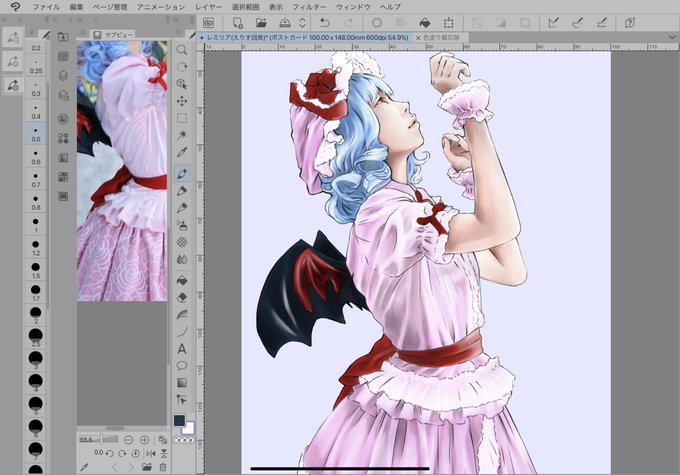
Task: Select the Blend tool
Action: (182, 259)
